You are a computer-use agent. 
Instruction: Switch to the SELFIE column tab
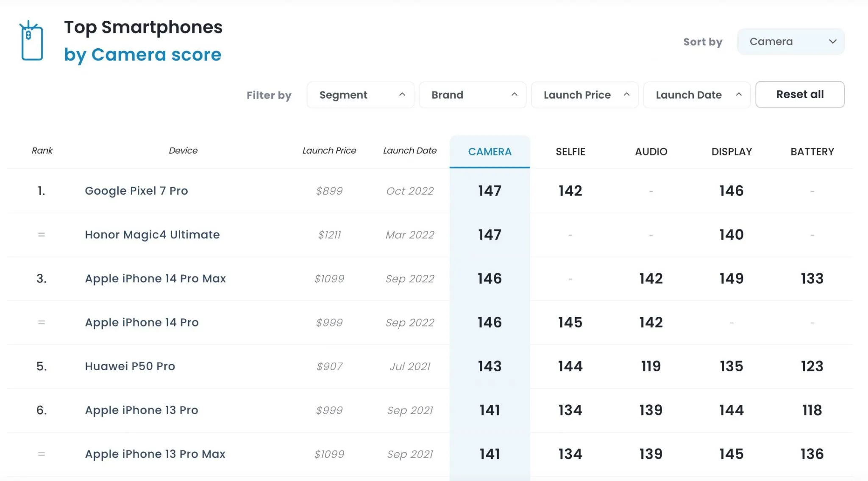pos(570,152)
